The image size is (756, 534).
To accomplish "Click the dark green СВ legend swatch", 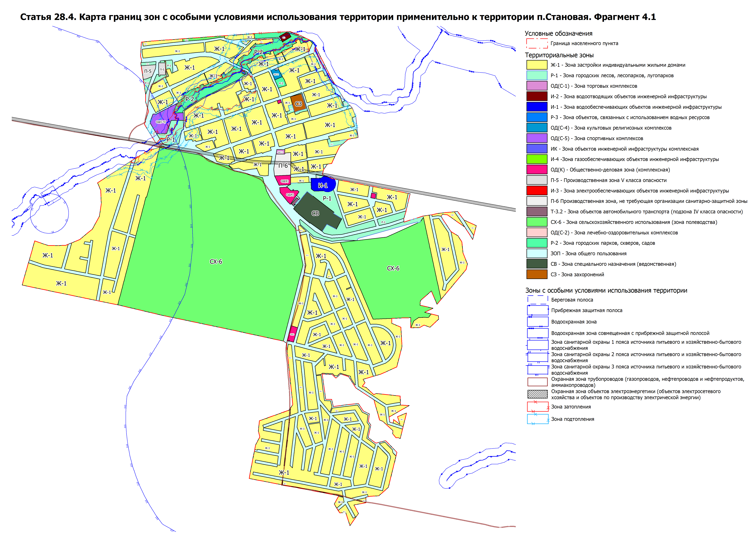I will click(x=537, y=264).
